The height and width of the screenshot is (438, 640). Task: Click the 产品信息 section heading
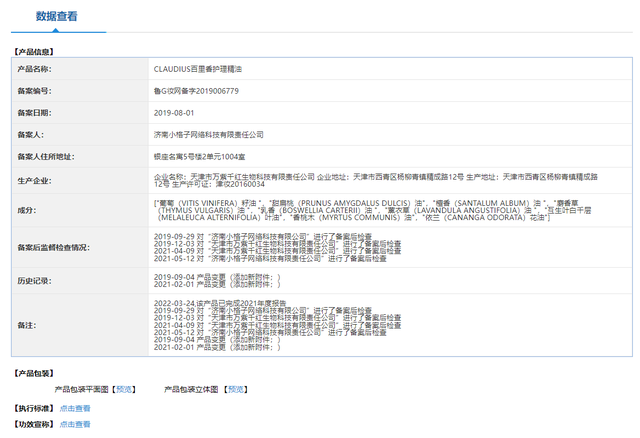[x=34, y=52]
